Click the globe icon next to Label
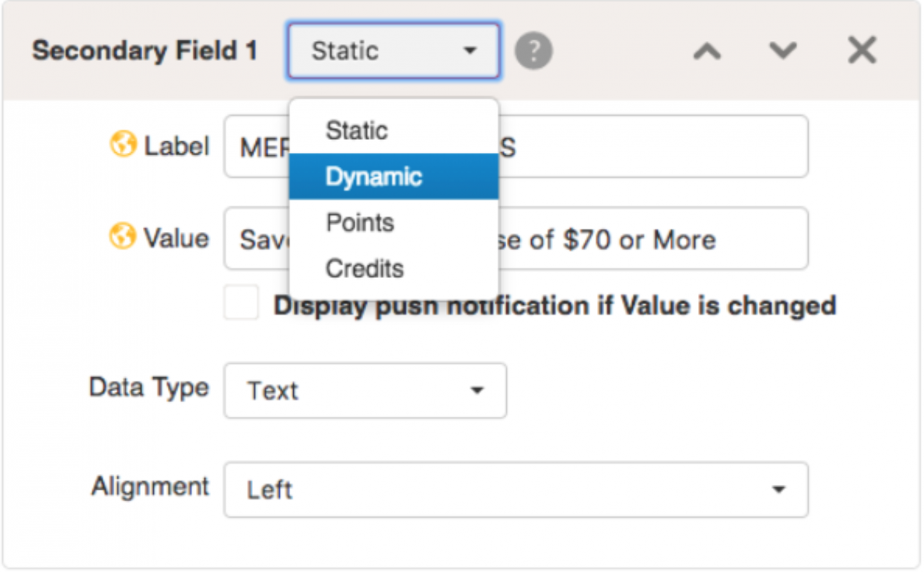The image size is (924, 572). coord(123,144)
